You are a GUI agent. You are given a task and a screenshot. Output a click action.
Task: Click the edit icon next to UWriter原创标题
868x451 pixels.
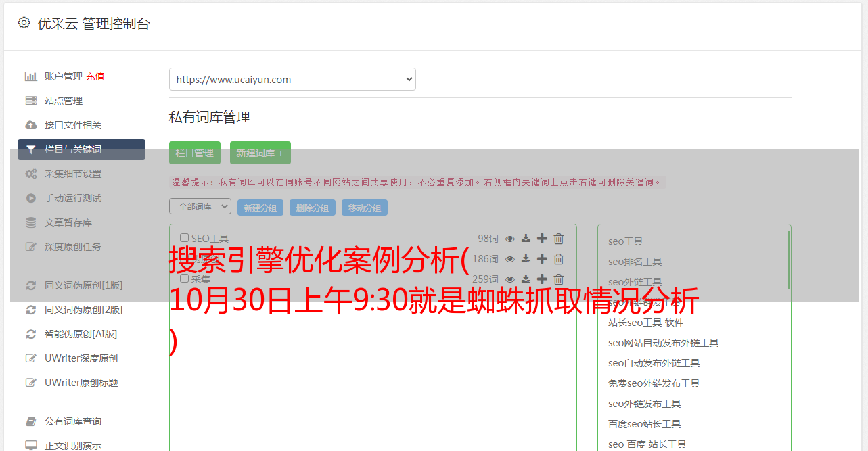pos(31,383)
